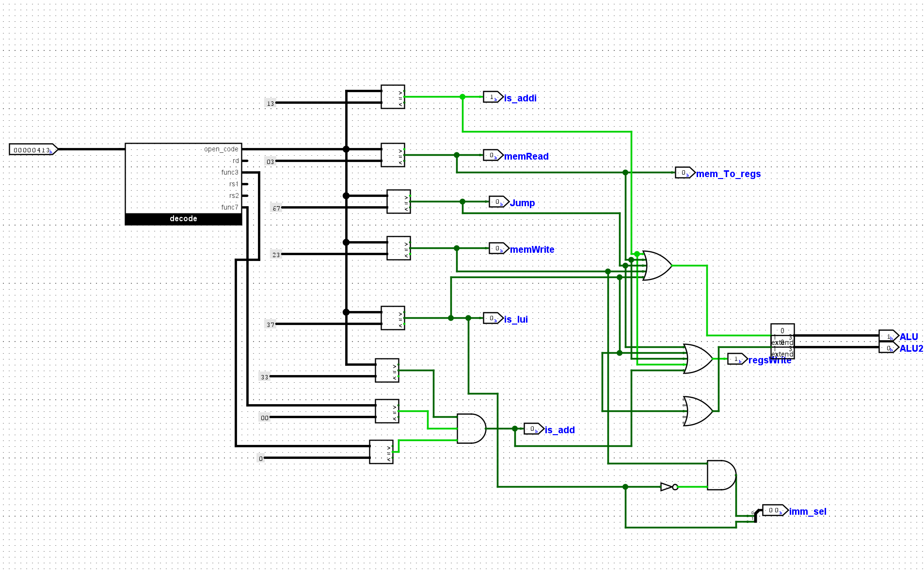Select the OR gate driving regsWrite
924x571 pixels.
(x=698, y=359)
